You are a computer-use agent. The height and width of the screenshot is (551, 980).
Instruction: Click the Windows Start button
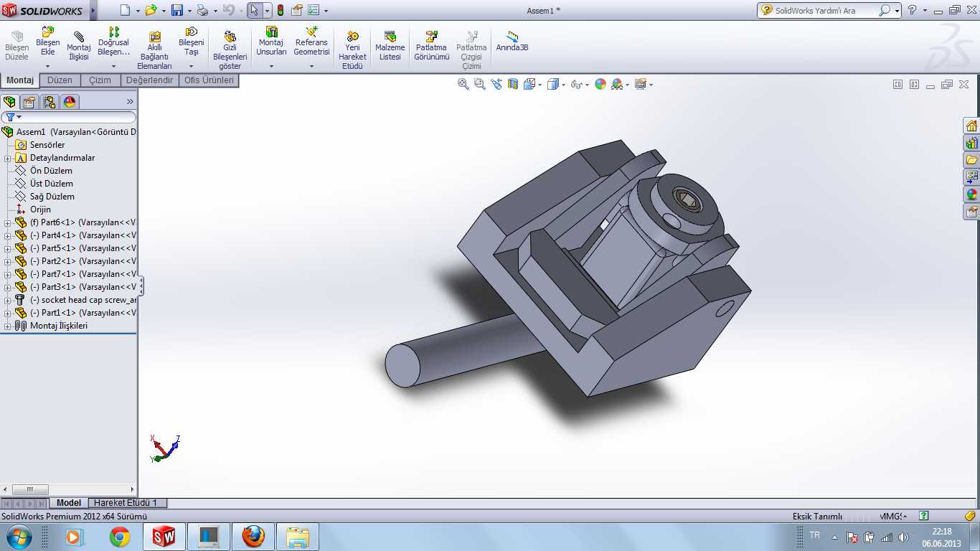pos(18,537)
